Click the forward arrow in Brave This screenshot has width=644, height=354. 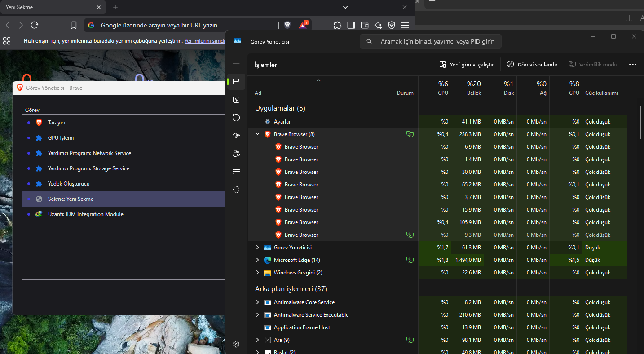21,25
